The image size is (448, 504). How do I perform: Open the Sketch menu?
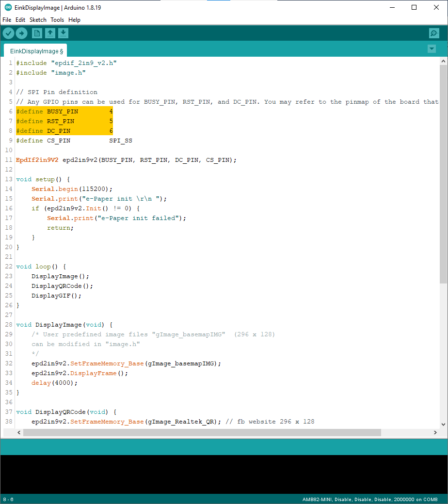point(38,20)
